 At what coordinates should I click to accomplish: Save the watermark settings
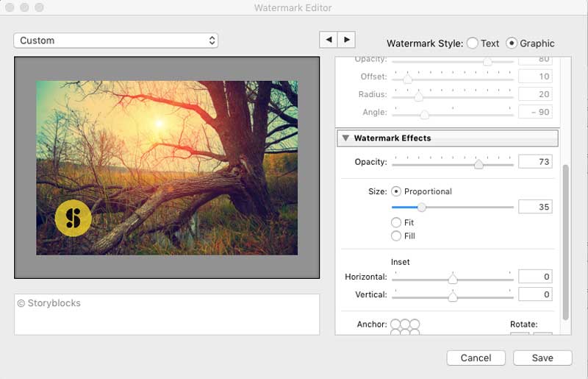[x=542, y=358]
